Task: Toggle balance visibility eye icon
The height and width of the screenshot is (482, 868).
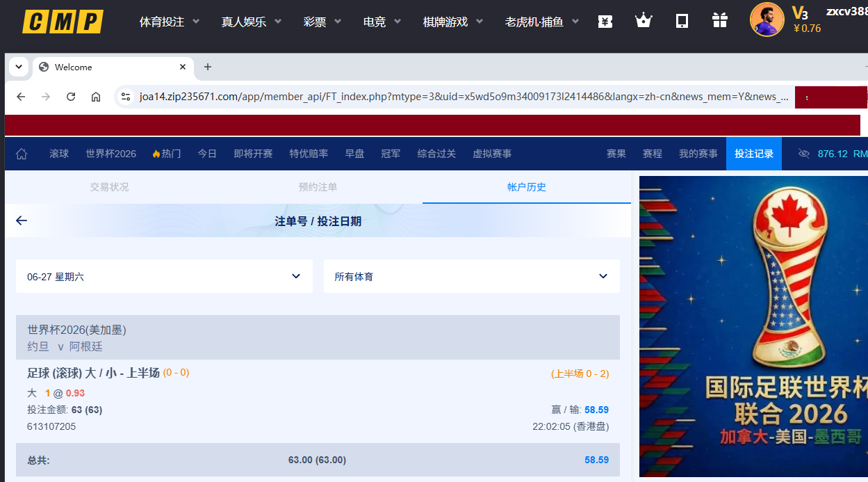Action: (x=804, y=154)
